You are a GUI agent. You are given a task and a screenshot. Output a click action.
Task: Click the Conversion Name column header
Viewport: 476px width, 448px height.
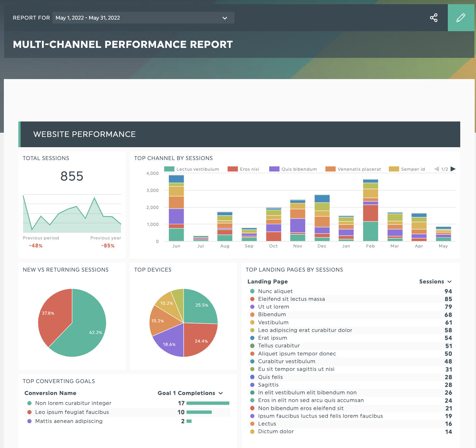[50, 393]
